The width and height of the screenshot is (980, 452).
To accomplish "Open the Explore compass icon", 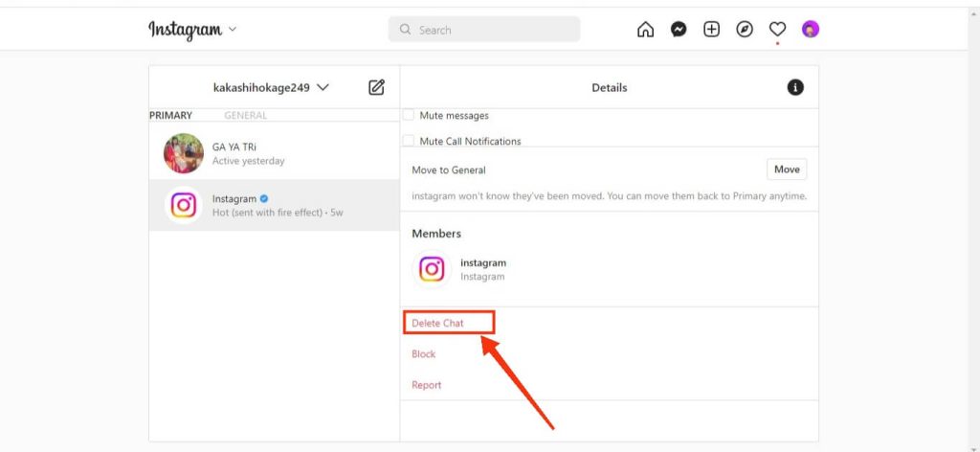I will coord(745,30).
